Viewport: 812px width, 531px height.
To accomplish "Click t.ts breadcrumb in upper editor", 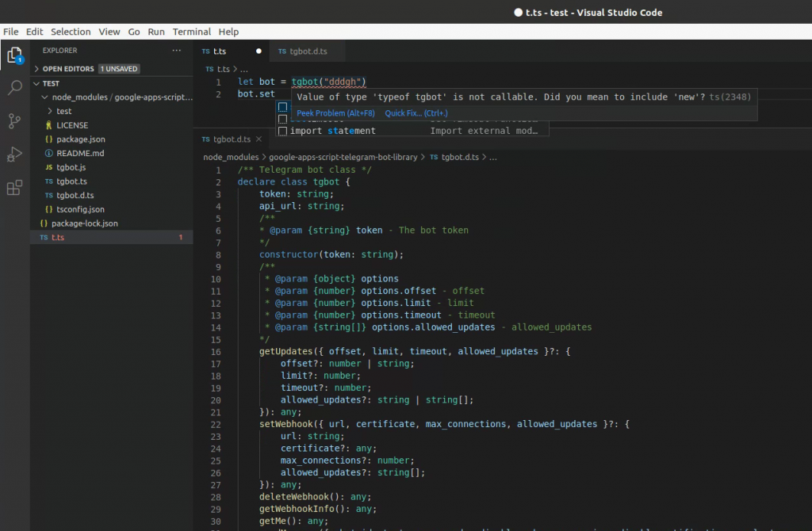I will click(223, 69).
